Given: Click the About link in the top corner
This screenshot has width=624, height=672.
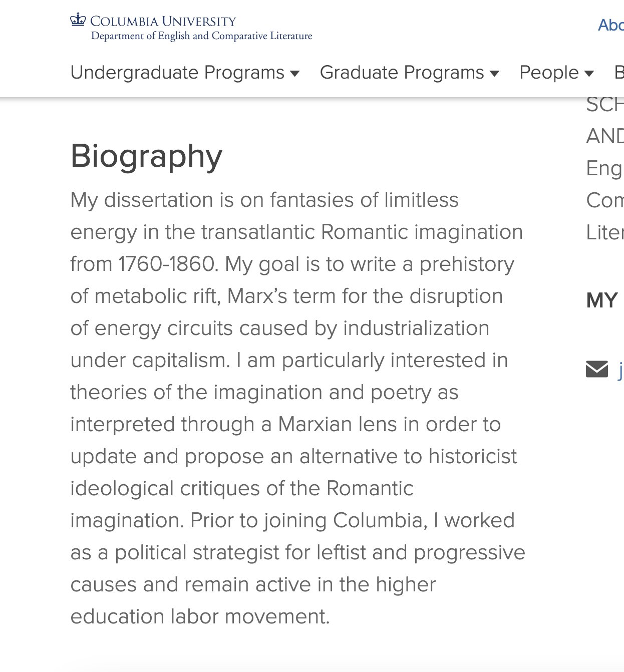Looking at the screenshot, I should click(611, 25).
